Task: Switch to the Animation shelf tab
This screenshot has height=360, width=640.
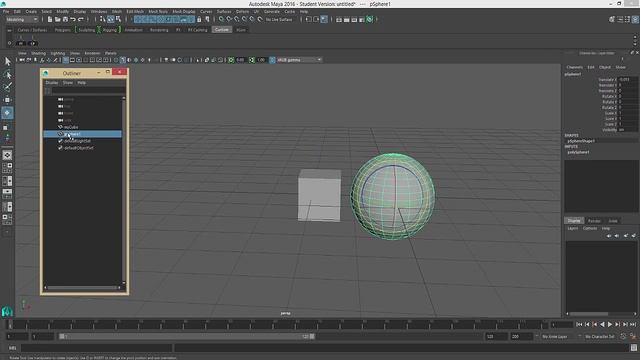Action: pyautogui.click(x=133, y=30)
